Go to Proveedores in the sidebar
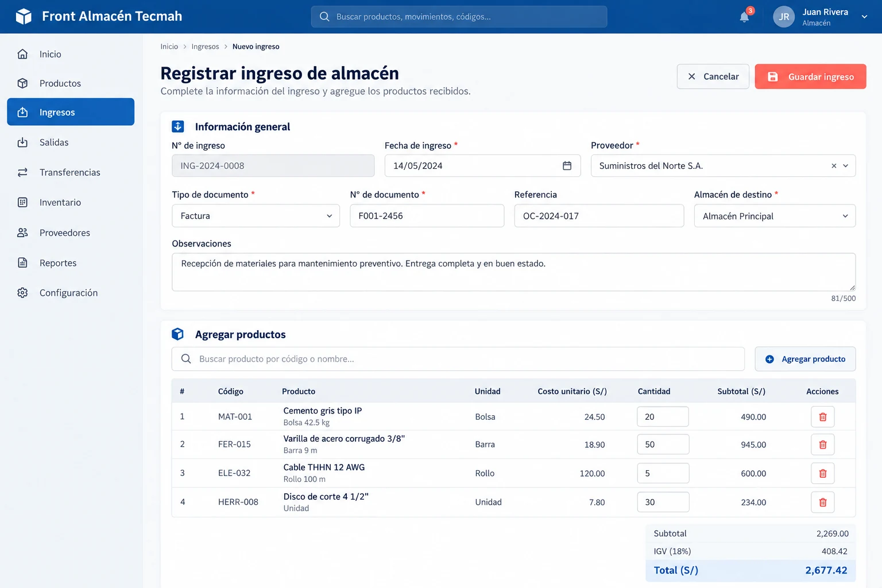This screenshot has width=882, height=588. pos(71,233)
